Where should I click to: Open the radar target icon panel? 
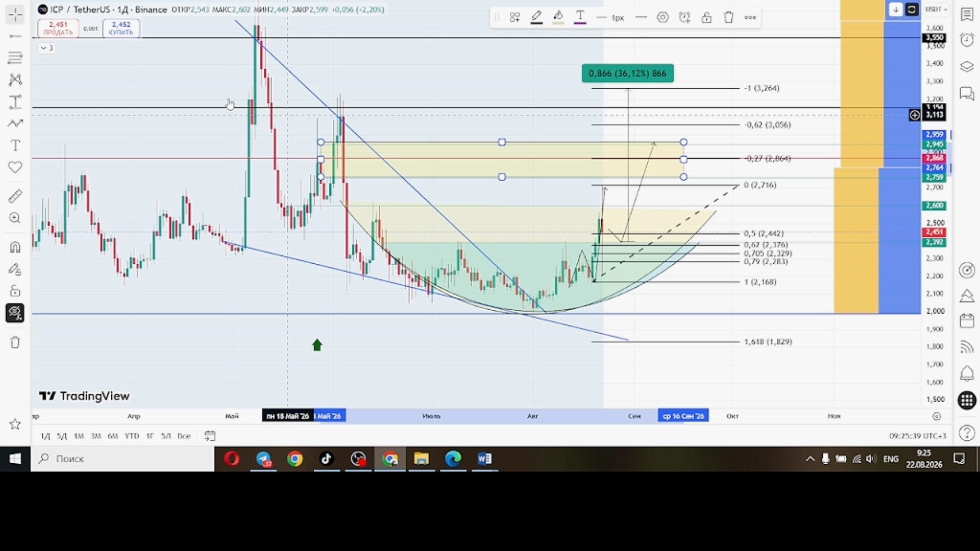coord(967,270)
